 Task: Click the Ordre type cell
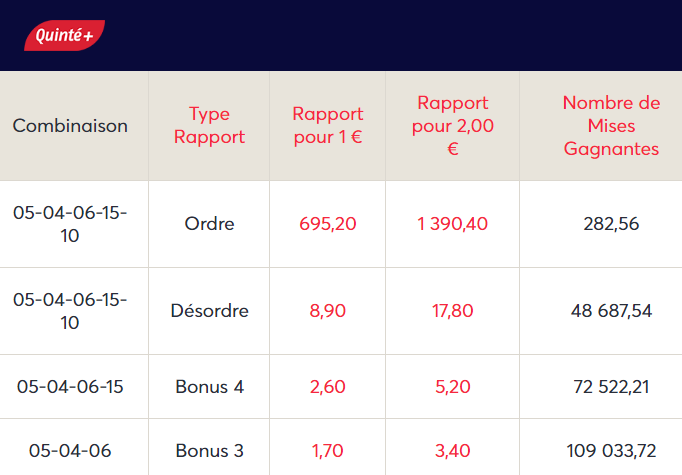click(210, 224)
